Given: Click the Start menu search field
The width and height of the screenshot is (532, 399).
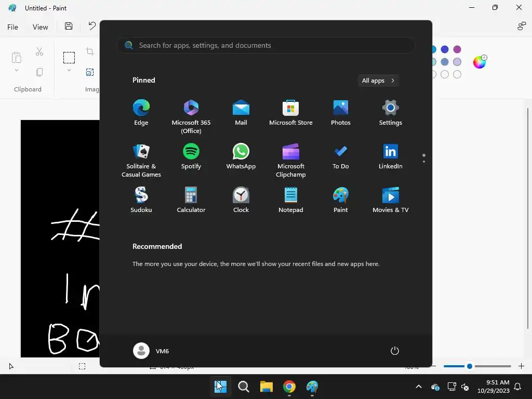Looking at the screenshot, I should (x=265, y=45).
